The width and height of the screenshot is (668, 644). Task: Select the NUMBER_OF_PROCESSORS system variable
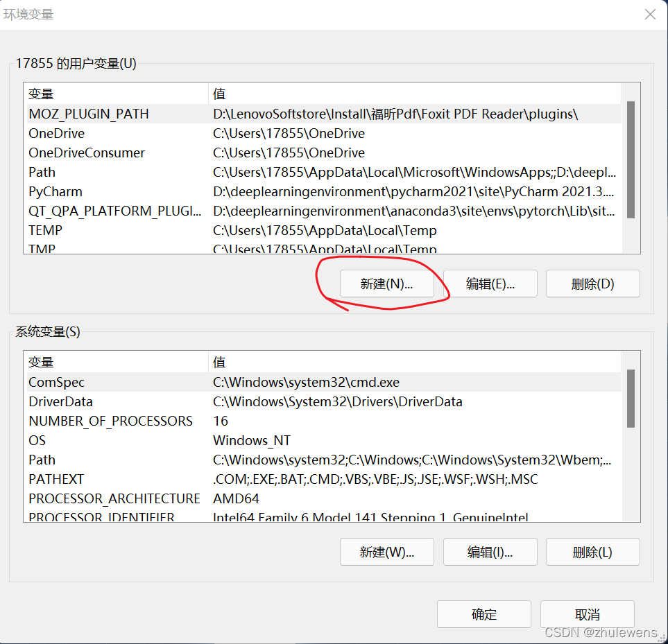pos(324,421)
